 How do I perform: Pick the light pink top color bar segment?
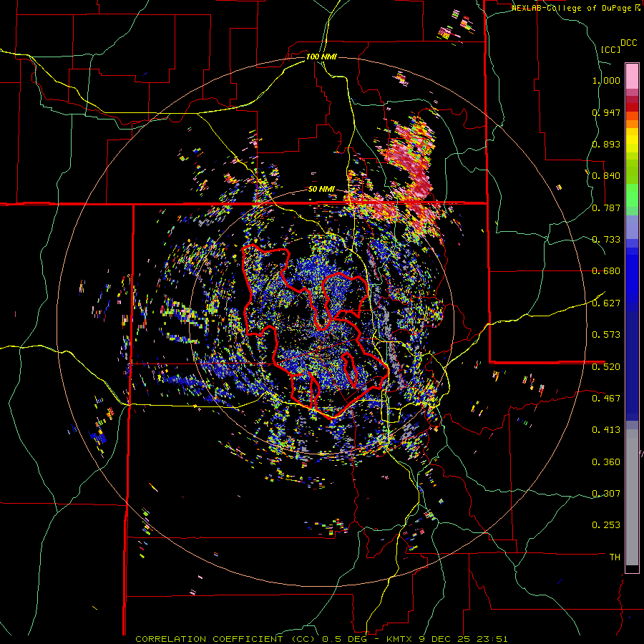click(632, 76)
